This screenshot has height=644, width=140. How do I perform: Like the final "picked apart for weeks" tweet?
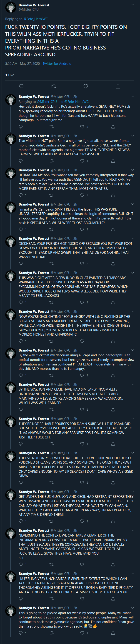pos(82,633)
